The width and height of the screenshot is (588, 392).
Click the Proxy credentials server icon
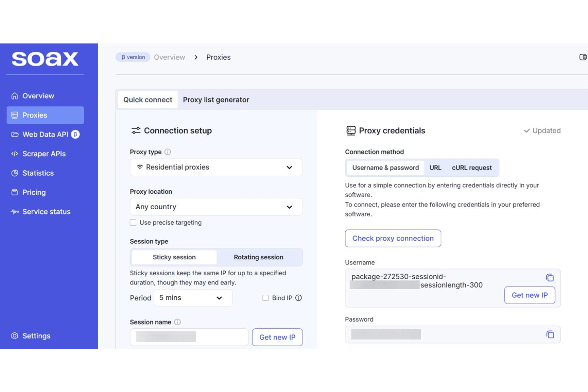point(351,131)
